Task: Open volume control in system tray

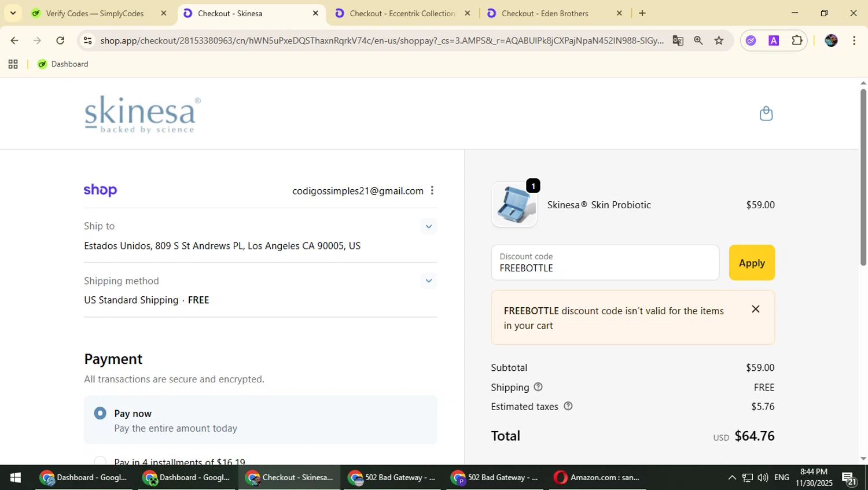Action: pos(763,477)
